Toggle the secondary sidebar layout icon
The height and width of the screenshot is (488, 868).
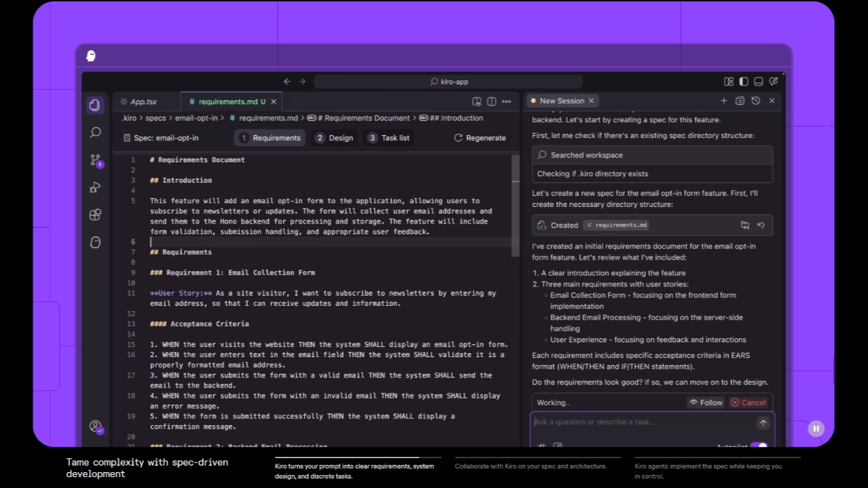743,82
